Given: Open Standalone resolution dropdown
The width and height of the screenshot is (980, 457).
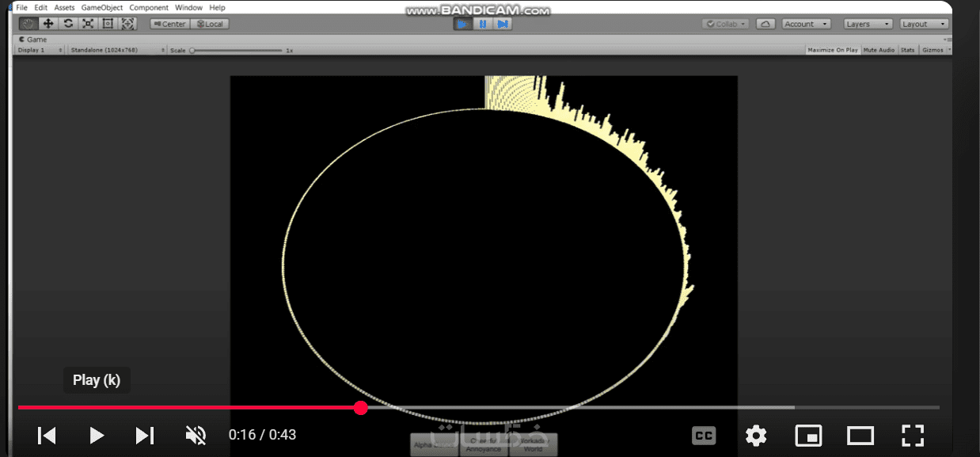Looking at the screenshot, I should [x=117, y=50].
